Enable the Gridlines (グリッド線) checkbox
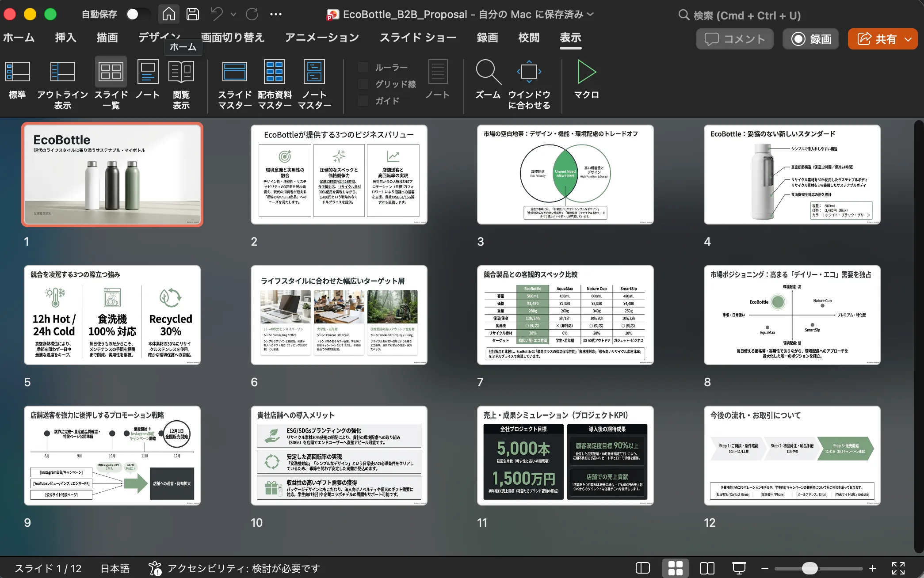Viewport: 924px width, 578px height. click(x=363, y=84)
